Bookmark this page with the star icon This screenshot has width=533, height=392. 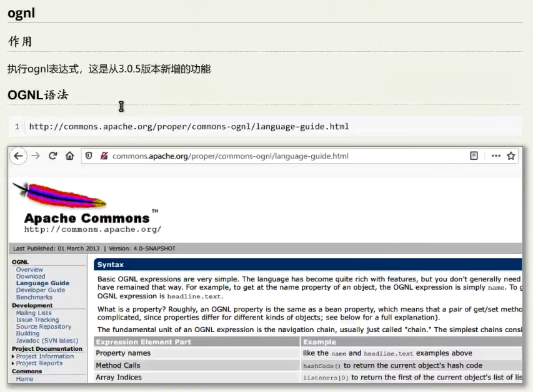click(x=511, y=156)
